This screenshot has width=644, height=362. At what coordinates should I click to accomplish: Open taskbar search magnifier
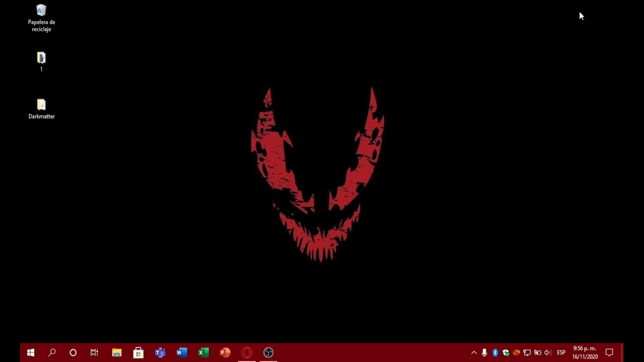click(x=52, y=352)
